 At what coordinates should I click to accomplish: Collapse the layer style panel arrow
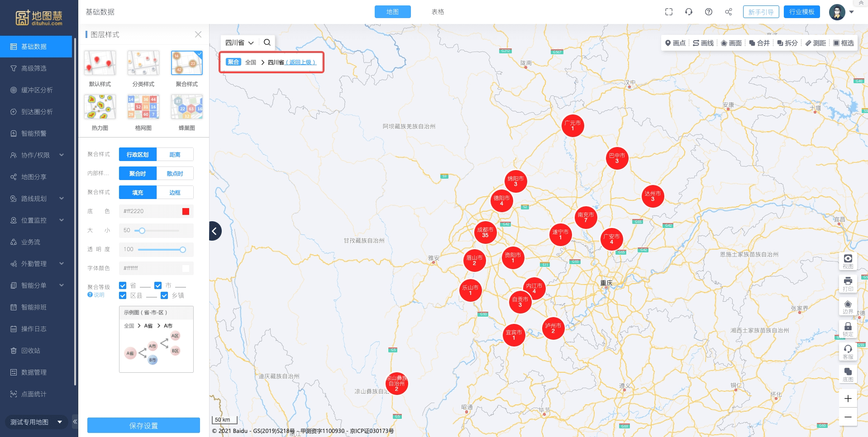pyautogui.click(x=215, y=231)
